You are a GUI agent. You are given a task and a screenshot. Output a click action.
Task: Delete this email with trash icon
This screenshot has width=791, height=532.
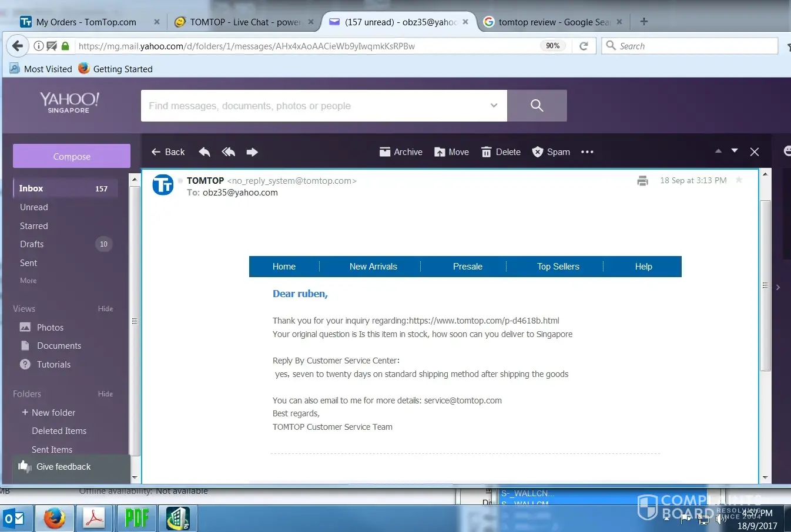(501, 152)
